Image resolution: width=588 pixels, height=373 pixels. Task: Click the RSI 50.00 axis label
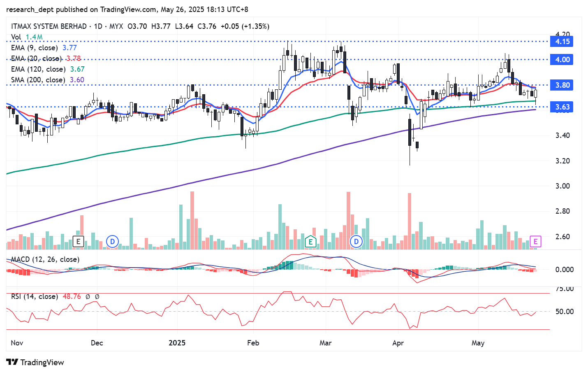pos(565,312)
